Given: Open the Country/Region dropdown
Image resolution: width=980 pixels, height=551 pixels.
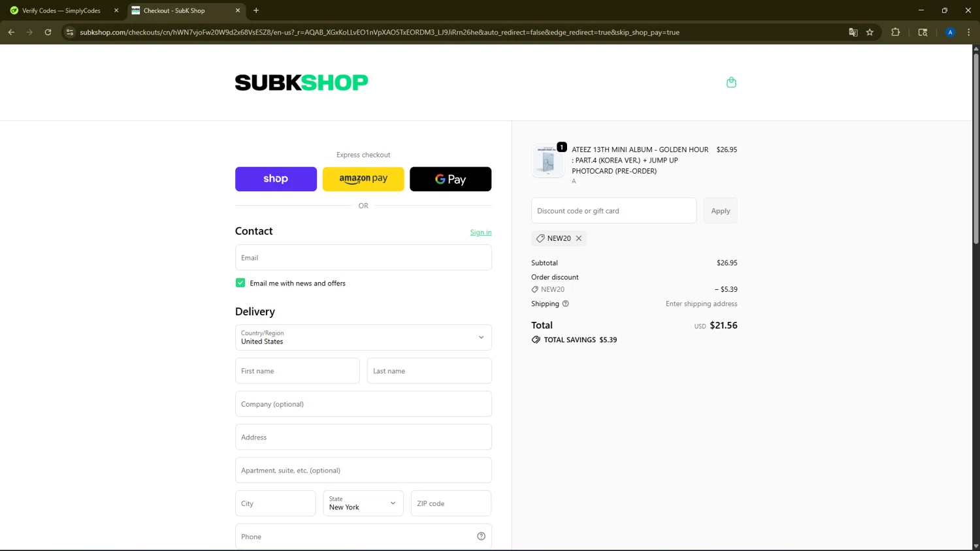Looking at the screenshot, I should [x=363, y=338].
